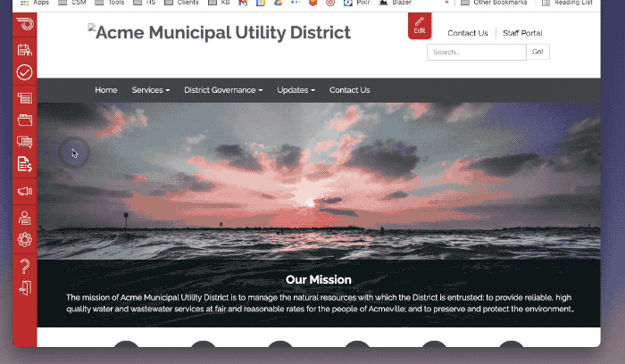This screenshot has width=625, height=364.
Task: Click the sunset hero banner image
Action: coord(319,181)
